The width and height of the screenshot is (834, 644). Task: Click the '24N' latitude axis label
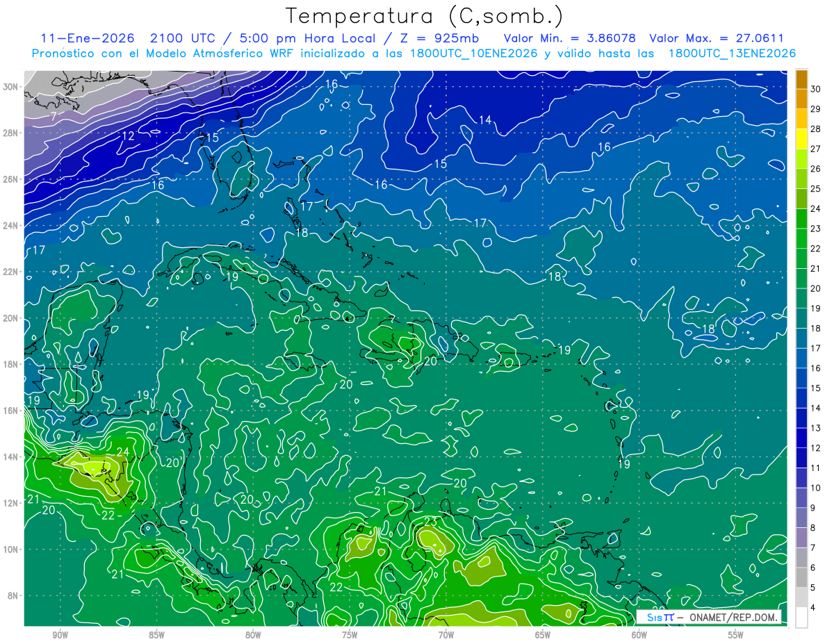coord(12,225)
